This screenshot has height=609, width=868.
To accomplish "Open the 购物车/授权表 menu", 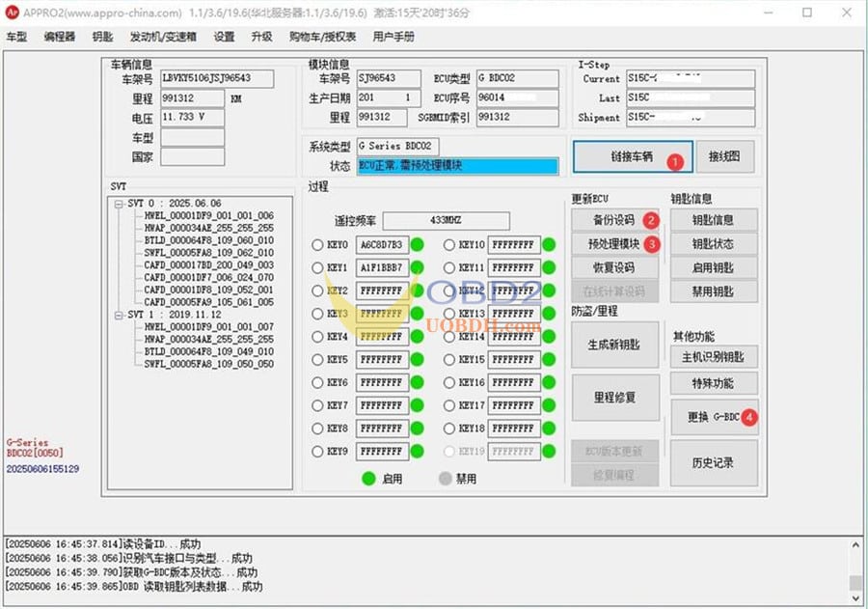I will [322, 37].
